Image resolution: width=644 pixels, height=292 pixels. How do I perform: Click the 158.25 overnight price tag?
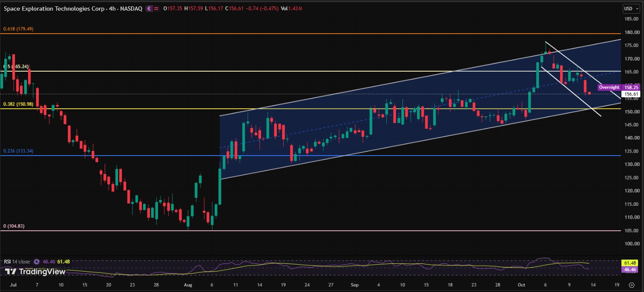(x=630, y=87)
